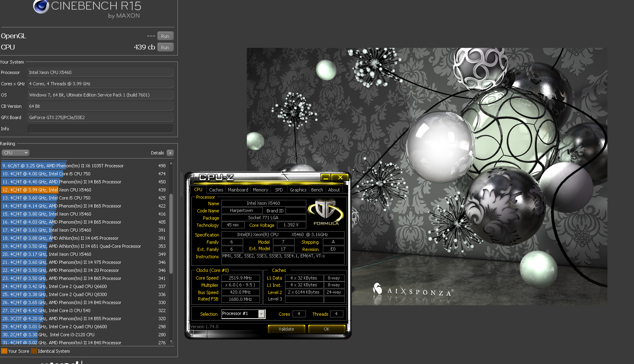Click the Cinebench R15 logo icon

coord(41,6)
